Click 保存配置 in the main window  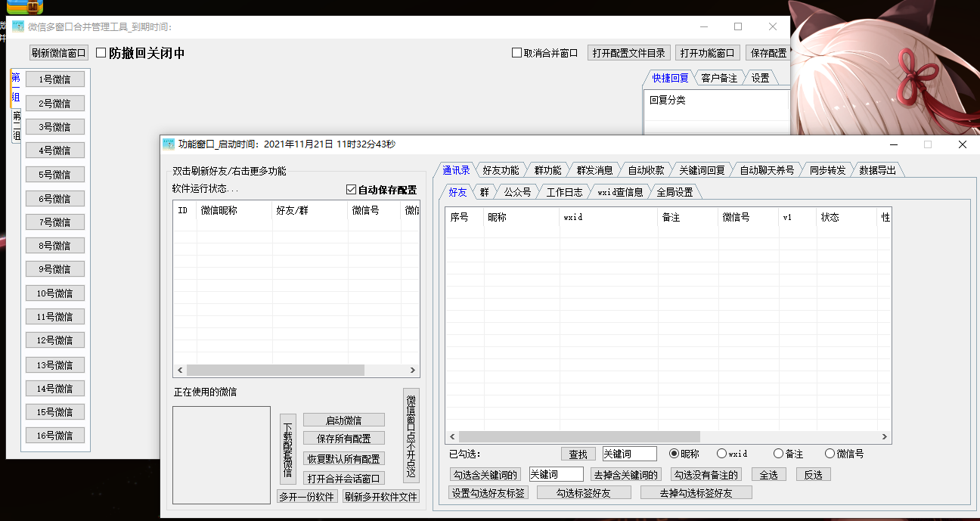(768, 53)
